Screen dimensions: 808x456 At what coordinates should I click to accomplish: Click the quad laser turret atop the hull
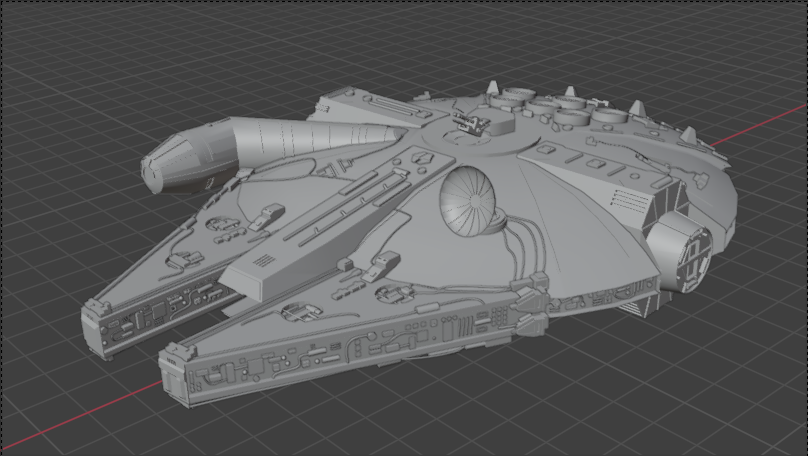coord(469,124)
